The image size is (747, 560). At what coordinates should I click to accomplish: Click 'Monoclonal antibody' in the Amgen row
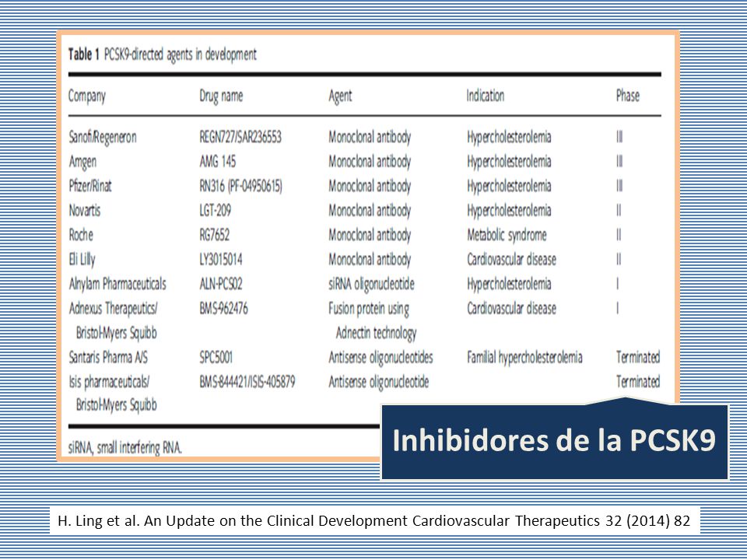tap(369, 162)
